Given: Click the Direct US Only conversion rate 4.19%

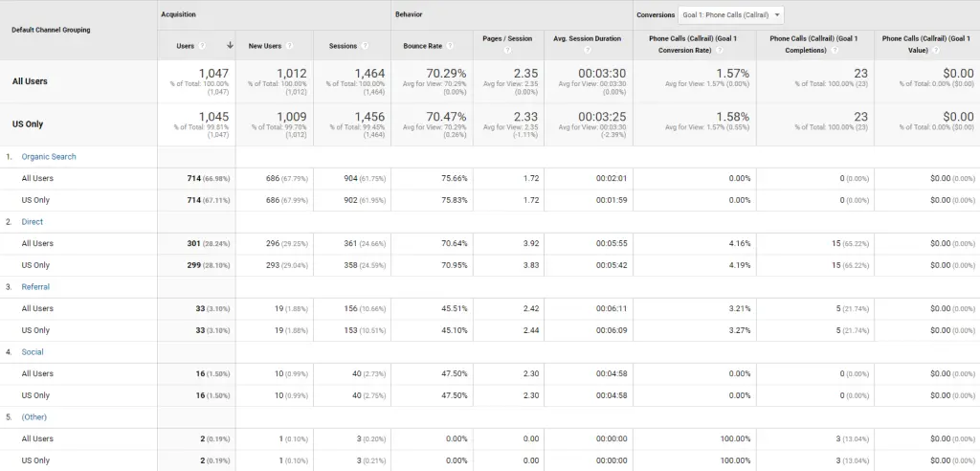Looking at the screenshot, I should 740,265.
